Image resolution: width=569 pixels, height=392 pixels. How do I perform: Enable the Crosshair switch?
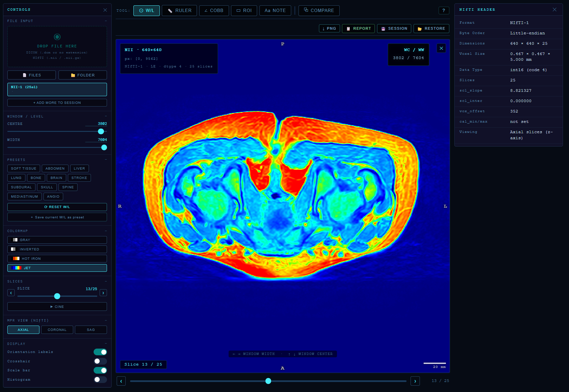coord(100,361)
